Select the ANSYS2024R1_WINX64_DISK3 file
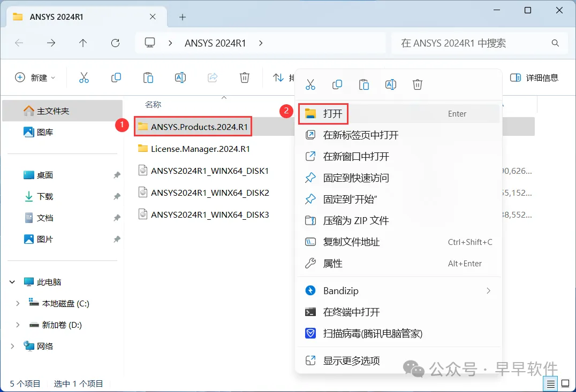This screenshot has width=576, height=392. pyautogui.click(x=203, y=214)
